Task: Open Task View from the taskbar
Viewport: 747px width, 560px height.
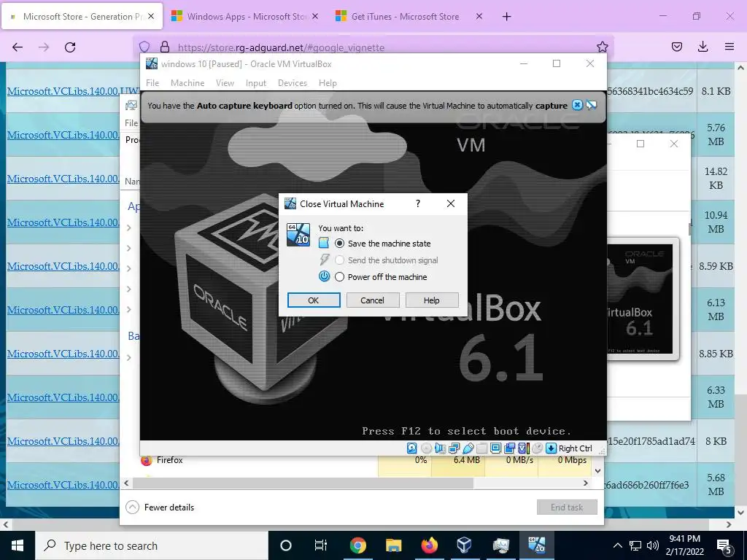Action: [321, 545]
